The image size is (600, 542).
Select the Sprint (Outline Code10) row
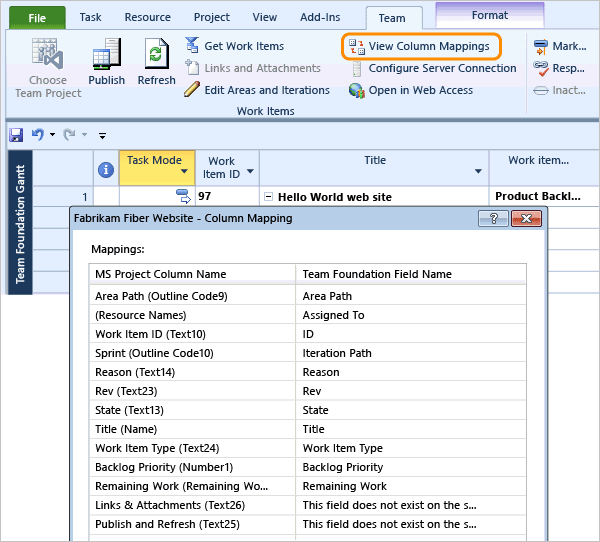click(308, 353)
